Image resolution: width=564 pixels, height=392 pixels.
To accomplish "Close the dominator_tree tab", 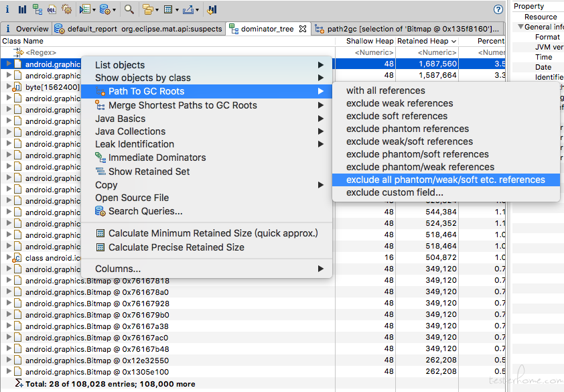I will tap(303, 29).
